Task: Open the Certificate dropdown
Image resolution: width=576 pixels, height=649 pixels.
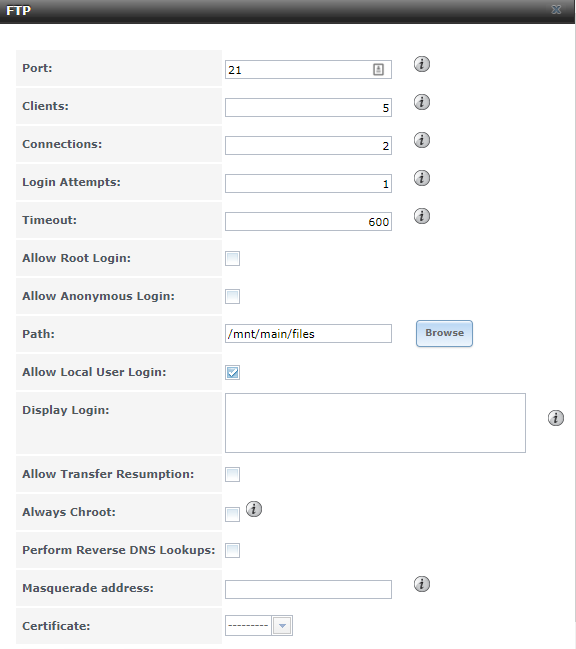Action: (259, 625)
